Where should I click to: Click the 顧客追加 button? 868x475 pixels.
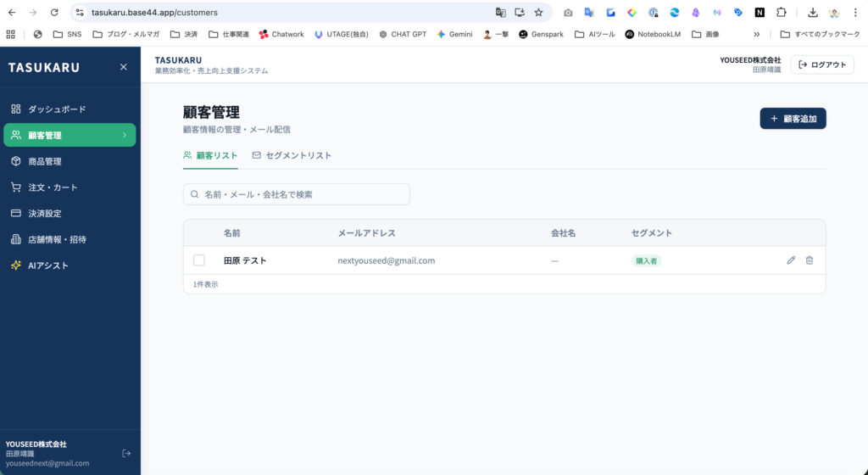[x=793, y=119]
